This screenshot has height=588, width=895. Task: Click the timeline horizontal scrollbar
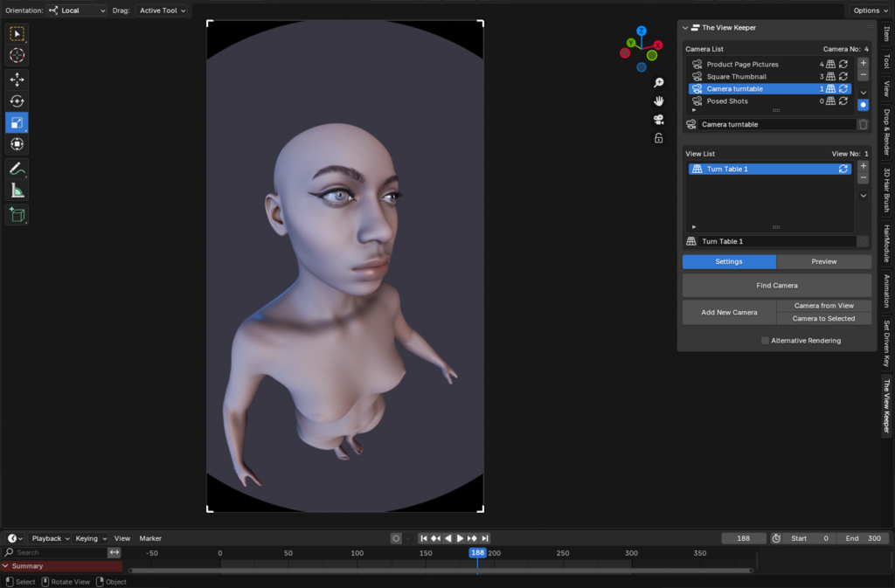(441, 571)
